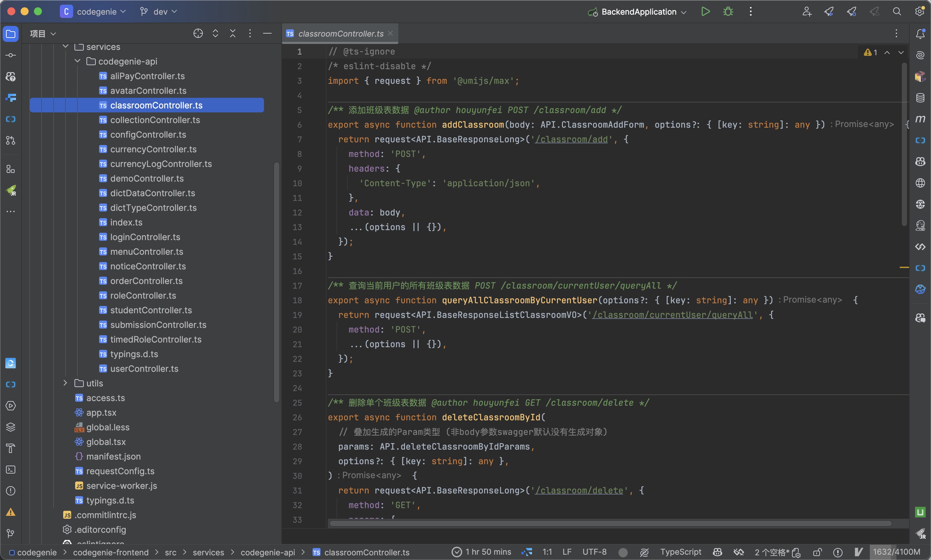Click the yellow warning stripe mark on the scrollbar

tap(904, 267)
